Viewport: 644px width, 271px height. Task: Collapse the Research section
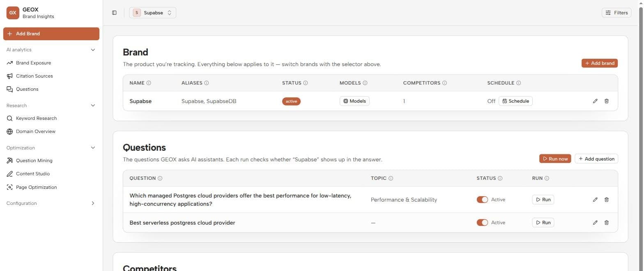(93, 106)
